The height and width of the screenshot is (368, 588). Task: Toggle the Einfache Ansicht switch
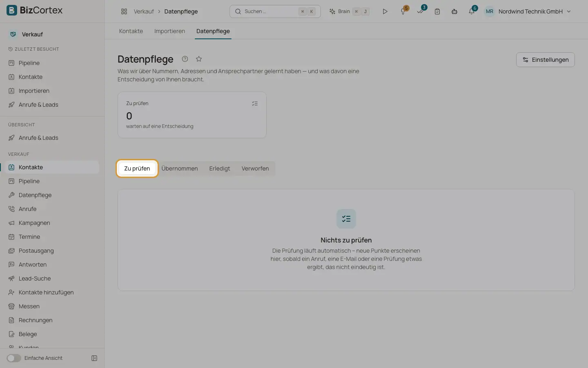coord(14,358)
